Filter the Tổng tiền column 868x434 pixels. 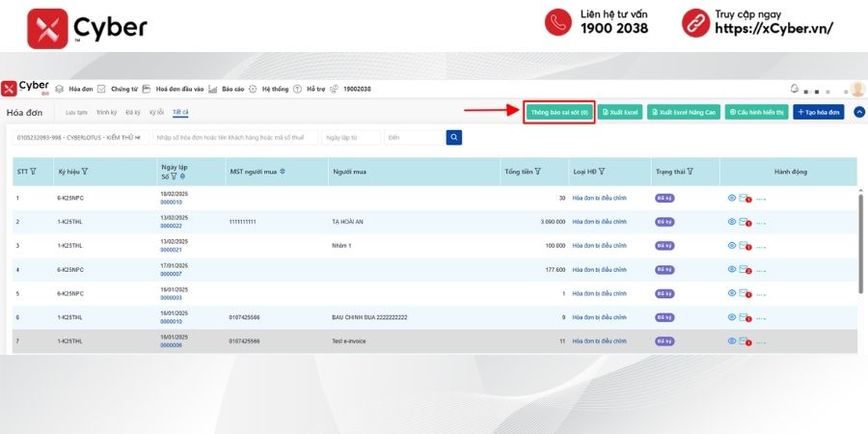click(537, 172)
